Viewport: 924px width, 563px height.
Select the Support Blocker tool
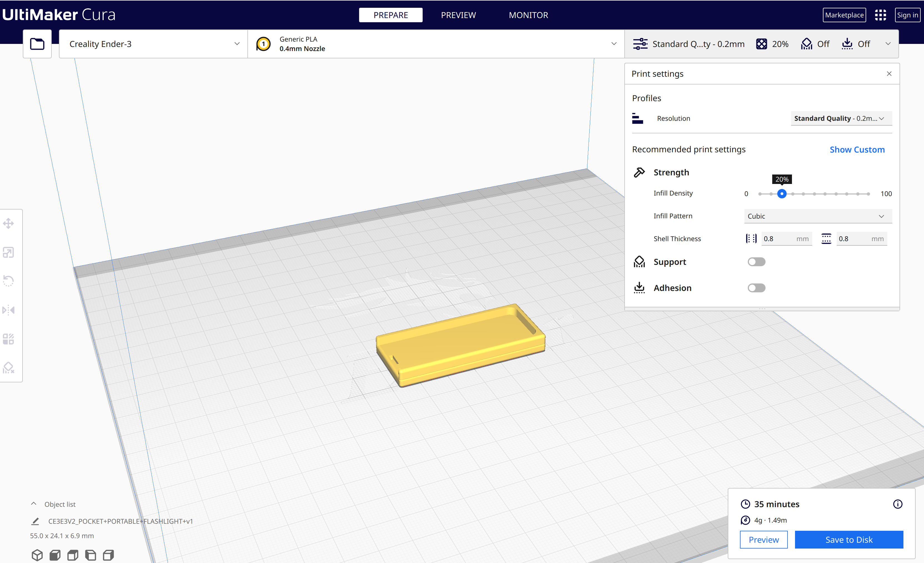pos(9,368)
